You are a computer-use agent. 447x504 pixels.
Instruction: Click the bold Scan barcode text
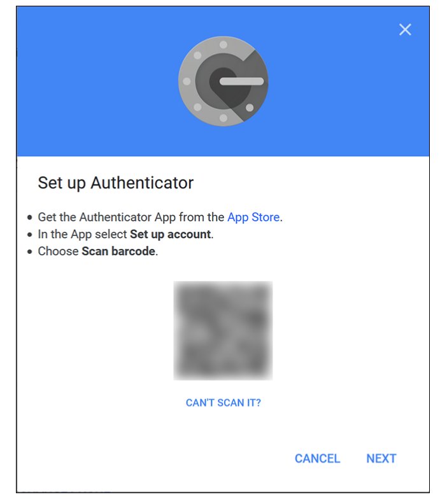click(118, 251)
